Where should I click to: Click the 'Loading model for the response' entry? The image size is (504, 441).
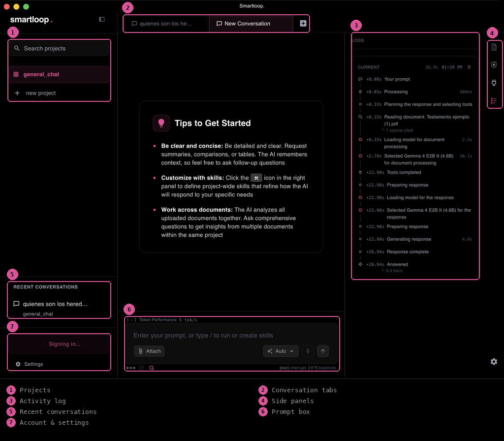point(420,197)
